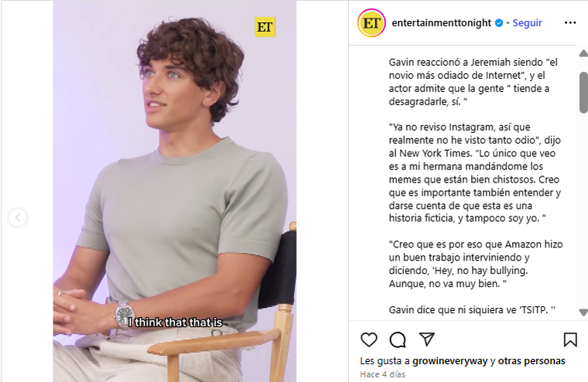Viewport: 588px width, 382px height.
Task: Click the caption scrollbar up arrow
Action: (x=583, y=53)
